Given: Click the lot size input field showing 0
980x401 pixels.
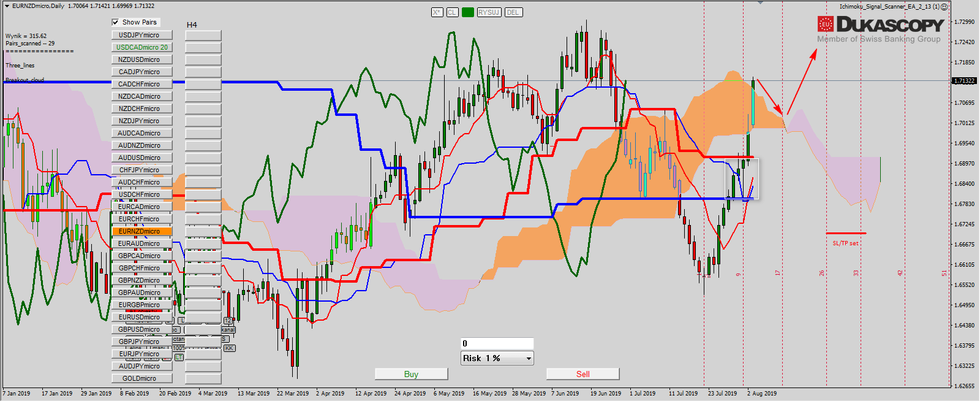Looking at the screenshot, I should point(497,343).
